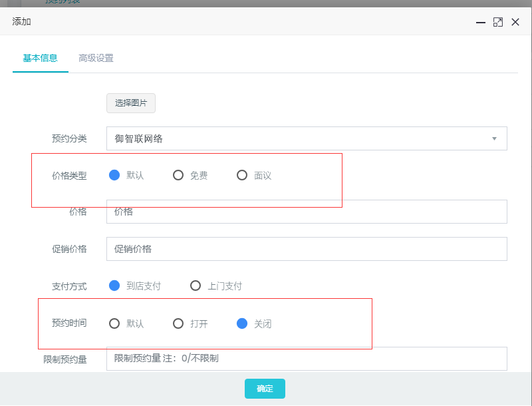Screen dimensions: 532x406
Task: Minimize the 添加 dialog window
Action: coord(480,22)
